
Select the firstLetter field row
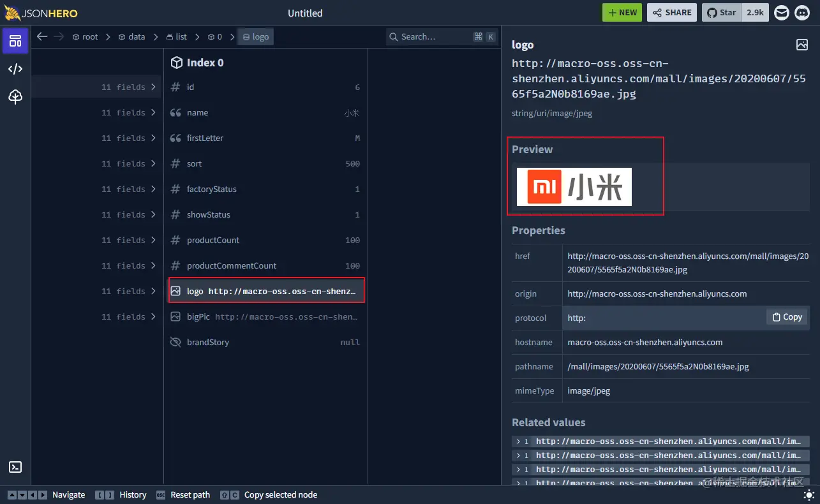(x=265, y=138)
